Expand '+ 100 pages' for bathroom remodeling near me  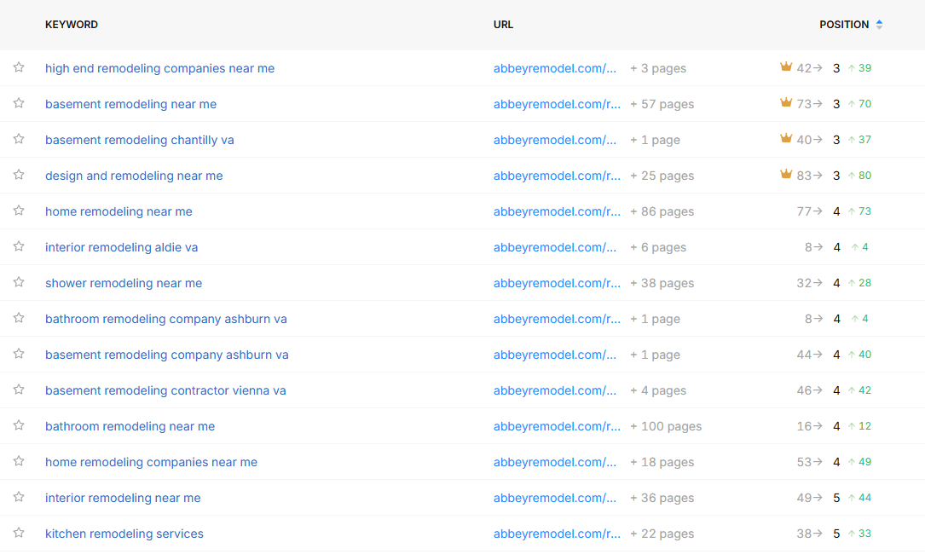665,426
